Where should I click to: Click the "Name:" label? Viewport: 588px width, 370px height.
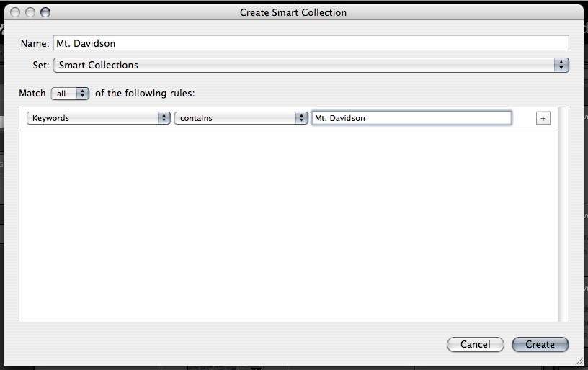[x=34, y=44]
